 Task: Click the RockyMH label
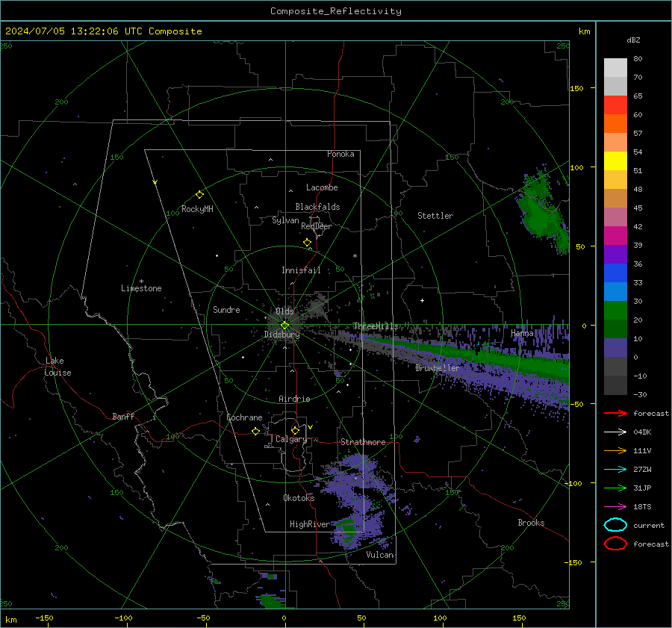click(197, 209)
